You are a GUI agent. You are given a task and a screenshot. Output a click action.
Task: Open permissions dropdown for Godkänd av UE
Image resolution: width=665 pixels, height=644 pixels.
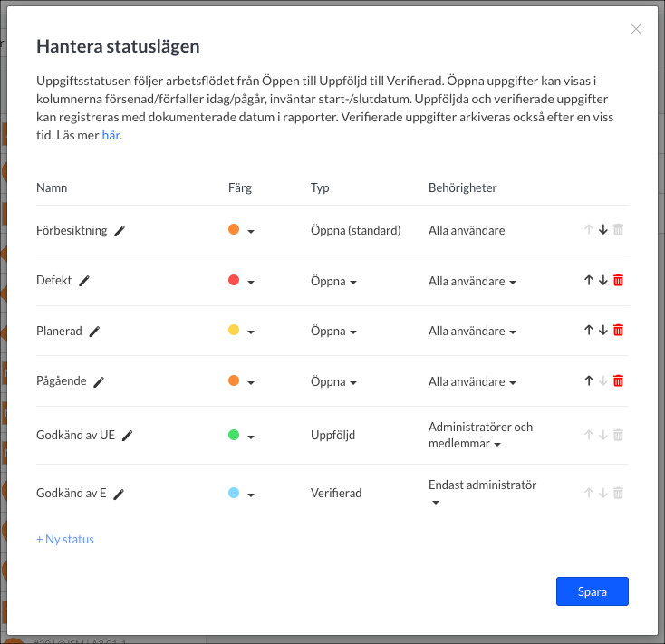coord(496,445)
